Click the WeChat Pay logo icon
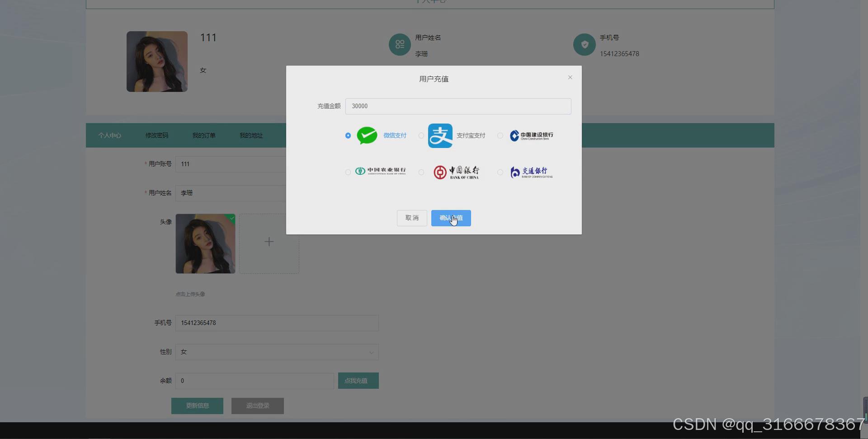 click(x=367, y=135)
